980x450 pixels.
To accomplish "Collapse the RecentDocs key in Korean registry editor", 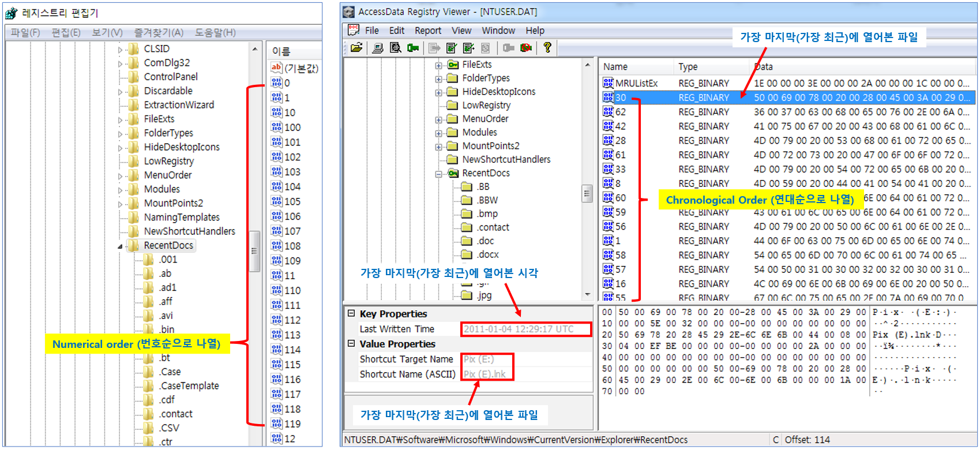I will point(120,246).
